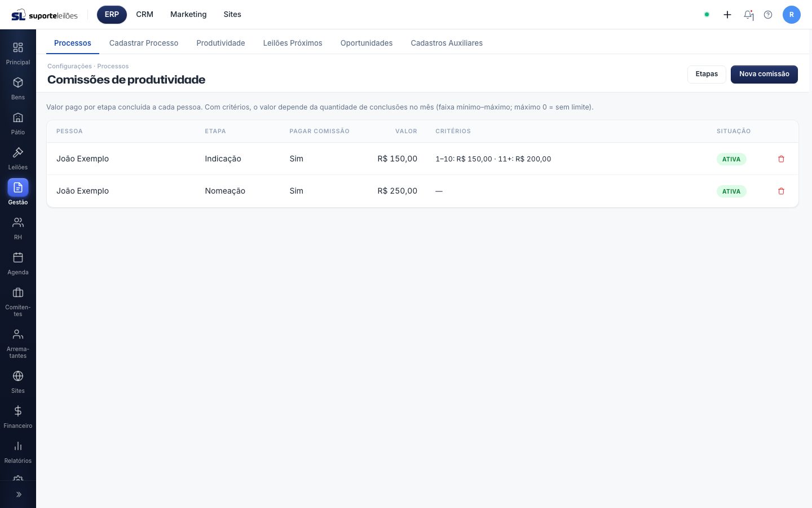Click the Suporte Leilões logo

pyautogui.click(x=45, y=15)
